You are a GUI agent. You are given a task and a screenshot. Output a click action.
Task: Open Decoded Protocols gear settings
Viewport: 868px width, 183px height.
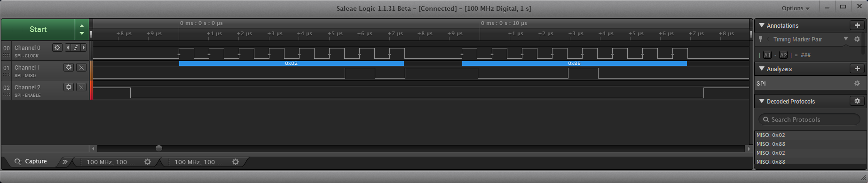[x=857, y=101]
